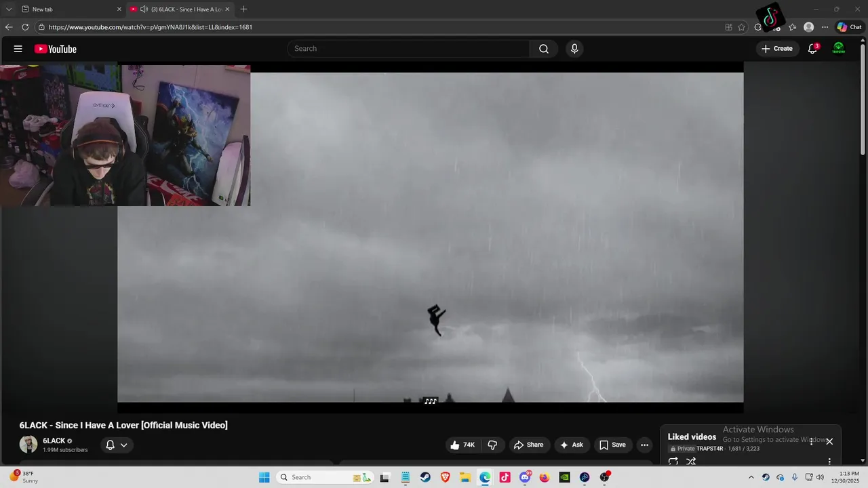Screen dimensions: 868x488
Task: Open Firefox from the taskbar
Action: (x=545, y=477)
